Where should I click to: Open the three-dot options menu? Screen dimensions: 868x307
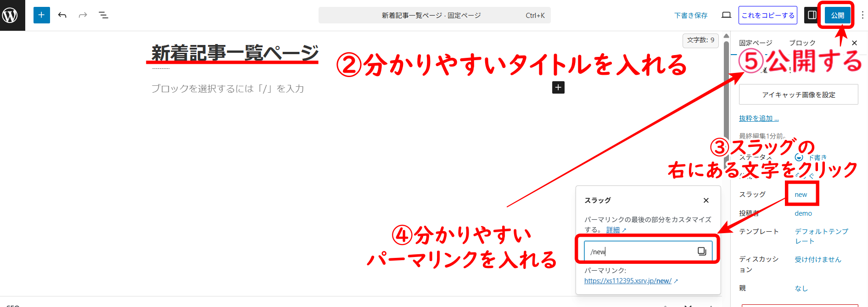862,15
